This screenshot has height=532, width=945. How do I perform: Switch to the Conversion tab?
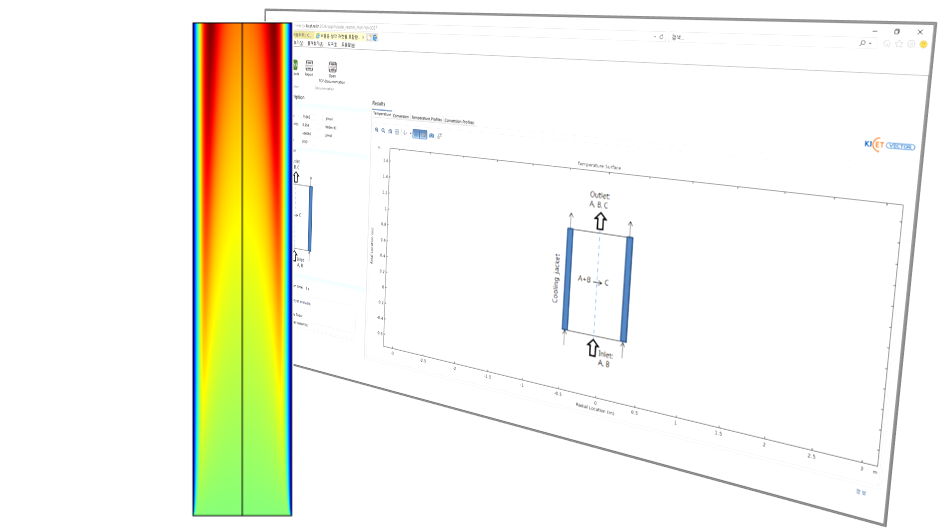[401, 117]
